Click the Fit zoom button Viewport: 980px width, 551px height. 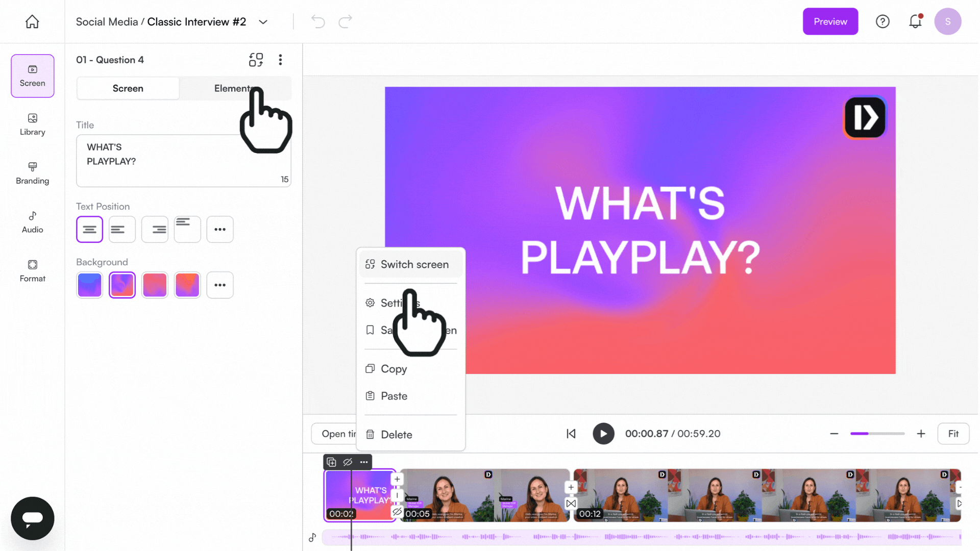click(x=953, y=434)
